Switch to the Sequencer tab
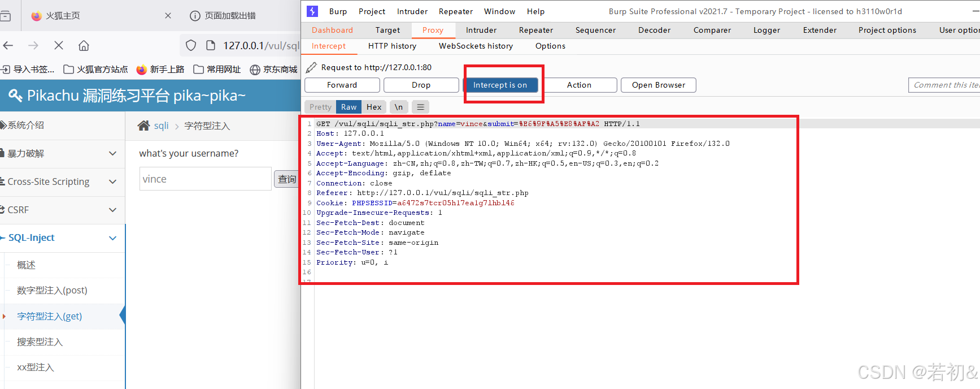Screen dimensions: 980x389 point(595,30)
